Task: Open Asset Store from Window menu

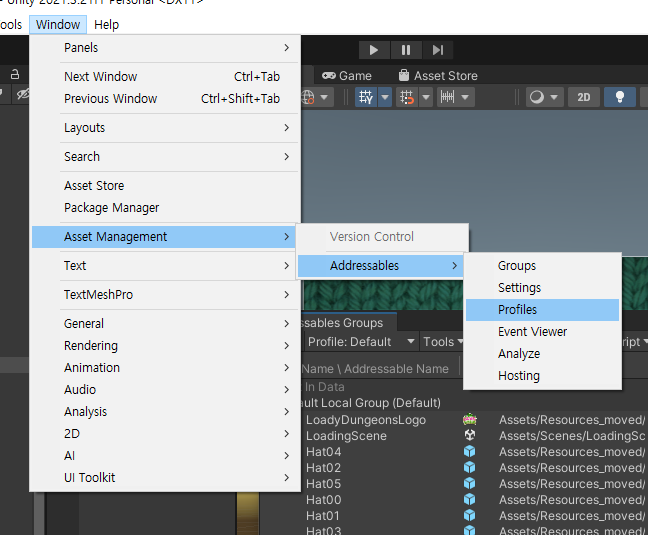Action: (x=165, y=185)
